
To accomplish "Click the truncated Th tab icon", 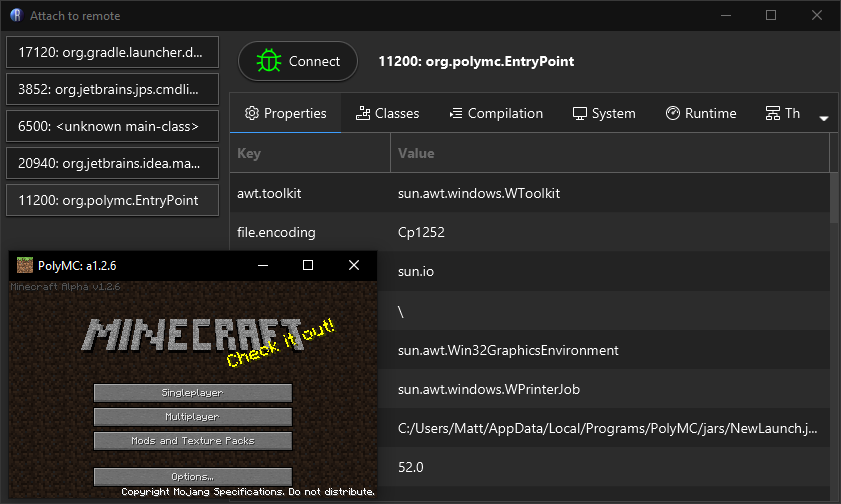I will click(773, 113).
